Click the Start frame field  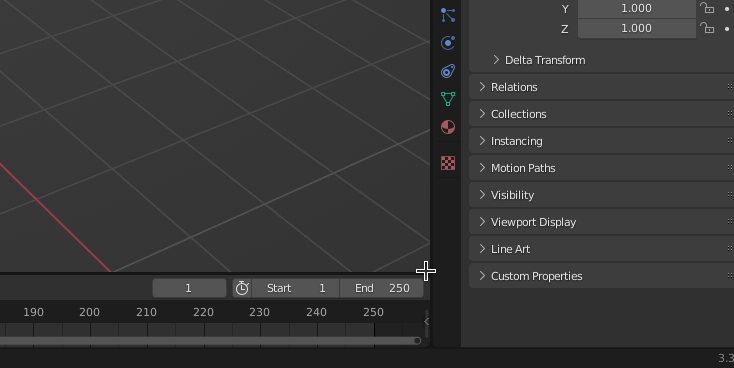(295, 288)
